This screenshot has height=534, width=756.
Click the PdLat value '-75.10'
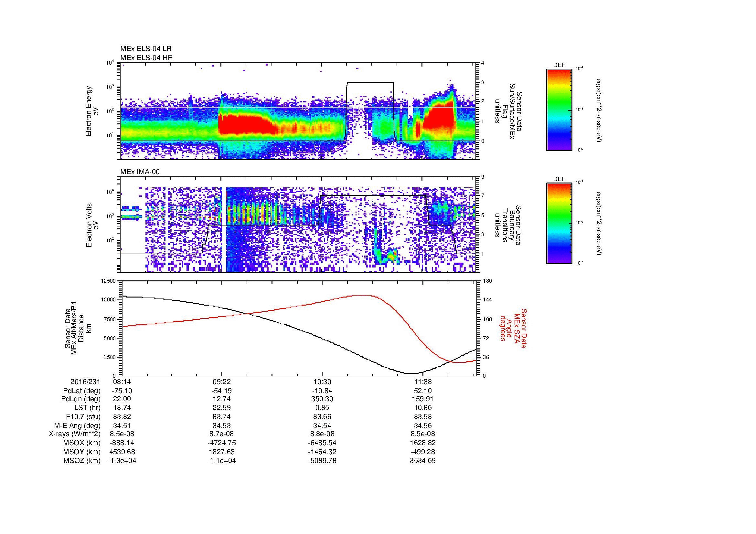click(122, 391)
